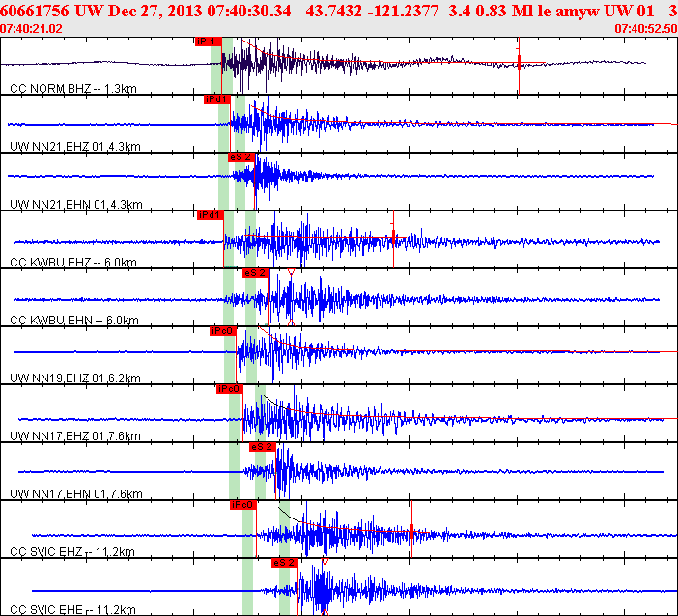Click the 'UW NN21 EHZ 01 4.3km' channel label
Screen dimensions: 678x616
(x=74, y=147)
